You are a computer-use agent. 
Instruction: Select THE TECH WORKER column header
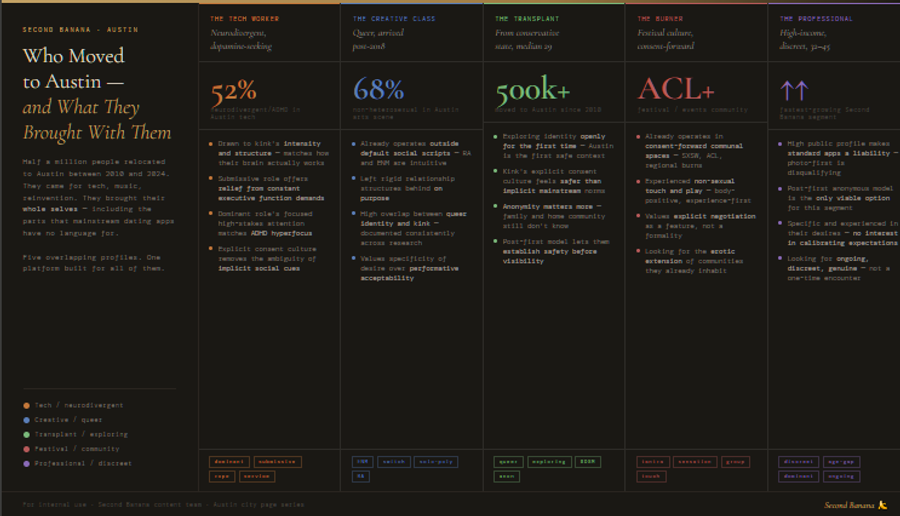pos(245,19)
